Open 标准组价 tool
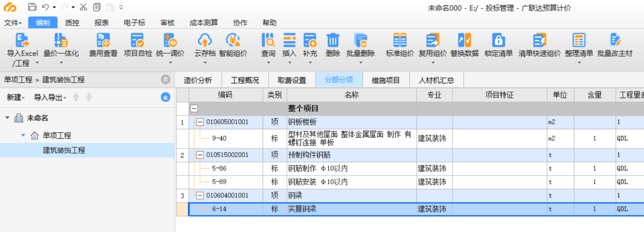 coord(400,45)
